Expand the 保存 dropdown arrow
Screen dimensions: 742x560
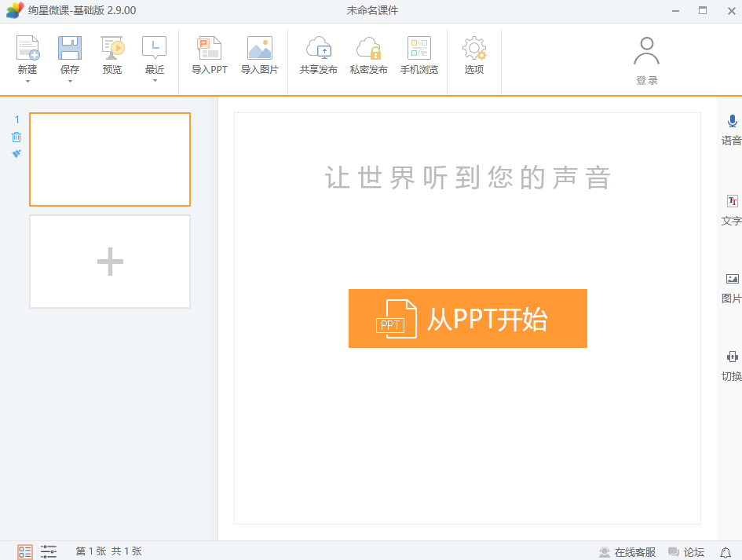tap(70, 81)
